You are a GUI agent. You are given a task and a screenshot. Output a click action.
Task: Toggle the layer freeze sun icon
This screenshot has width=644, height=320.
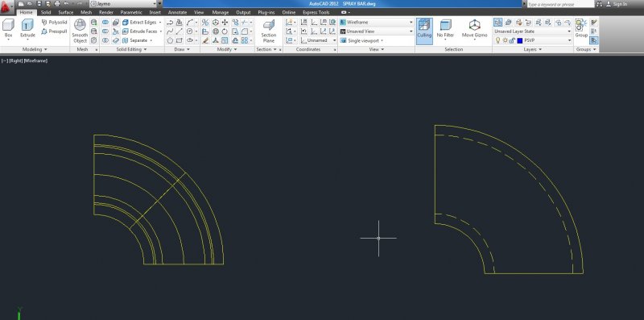506,40
